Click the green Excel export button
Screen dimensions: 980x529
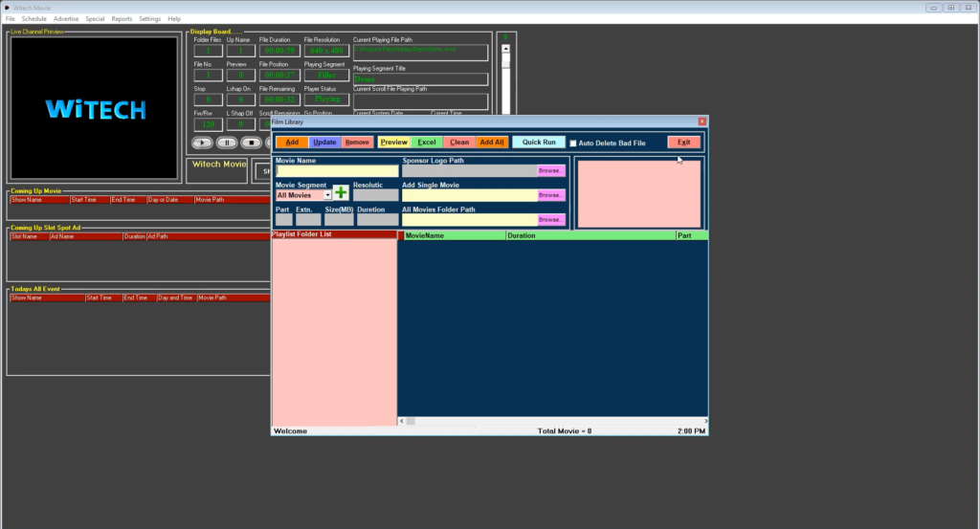click(427, 143)
